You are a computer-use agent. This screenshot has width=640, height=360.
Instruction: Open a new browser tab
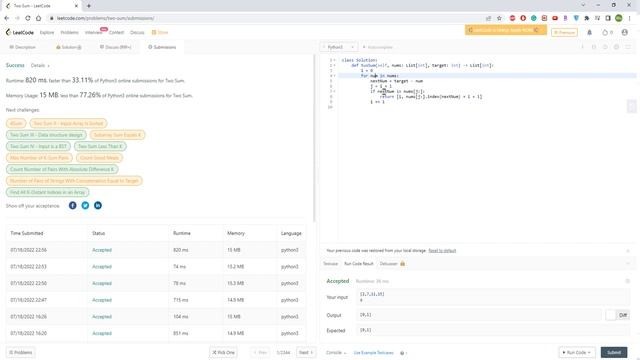coord(89,6)
